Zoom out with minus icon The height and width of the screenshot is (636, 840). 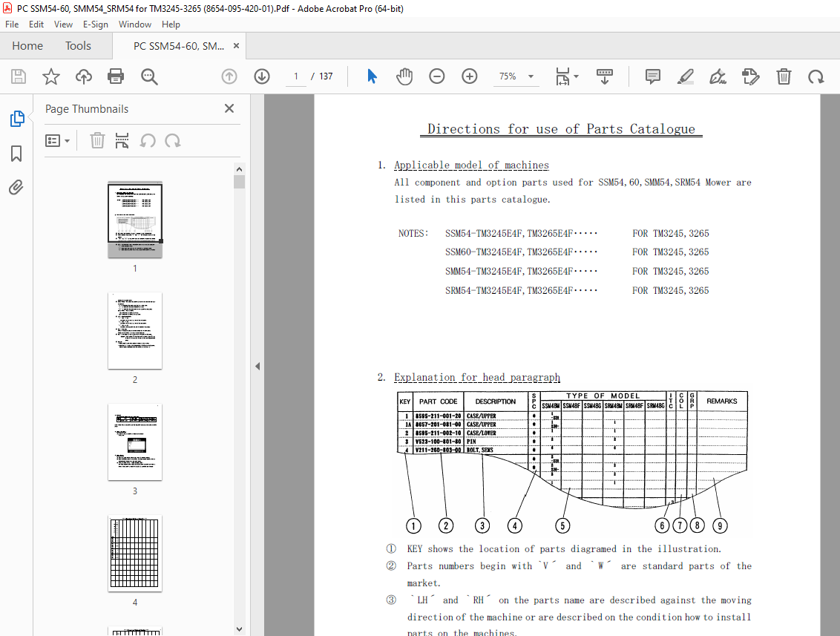tap(437, 76)
